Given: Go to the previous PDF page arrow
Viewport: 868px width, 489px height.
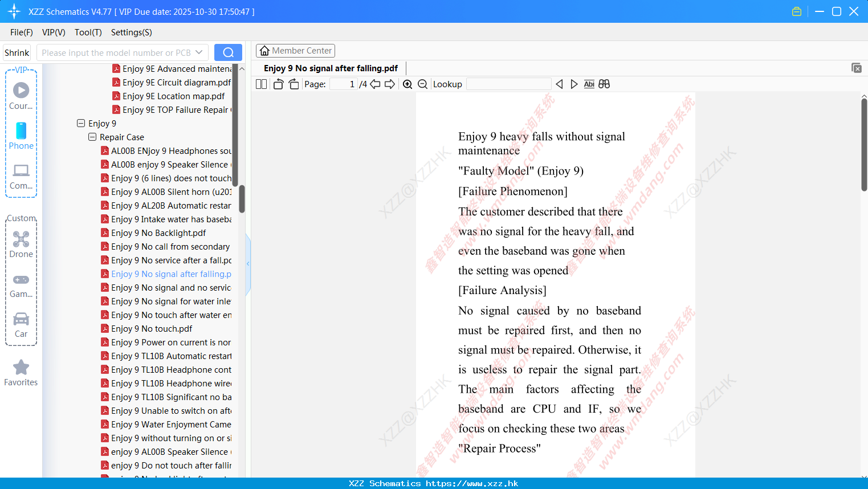Looking at the screenshot, I should pos(375,84).
